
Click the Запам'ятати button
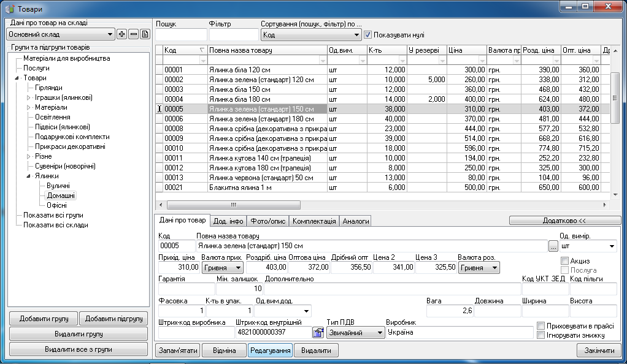[179, 351]
